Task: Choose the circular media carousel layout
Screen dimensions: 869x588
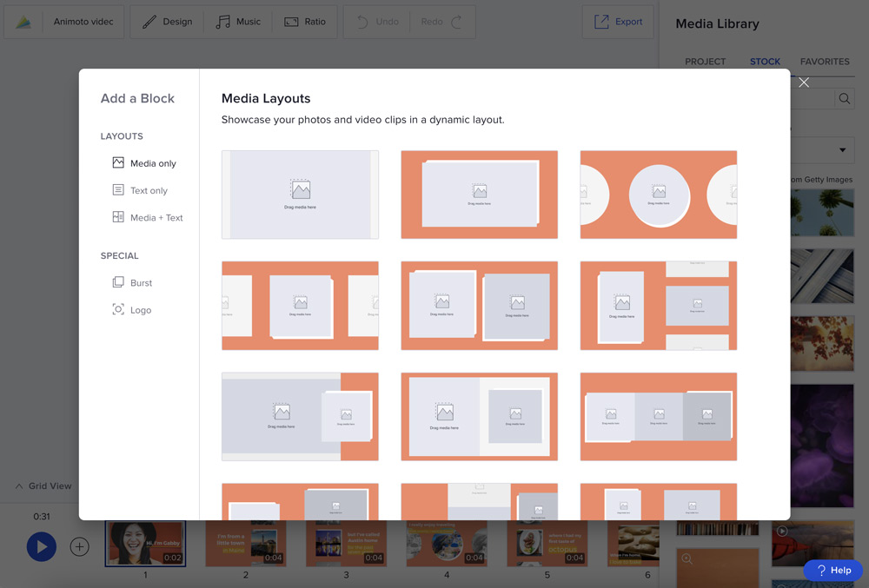Action: point(659,195)
